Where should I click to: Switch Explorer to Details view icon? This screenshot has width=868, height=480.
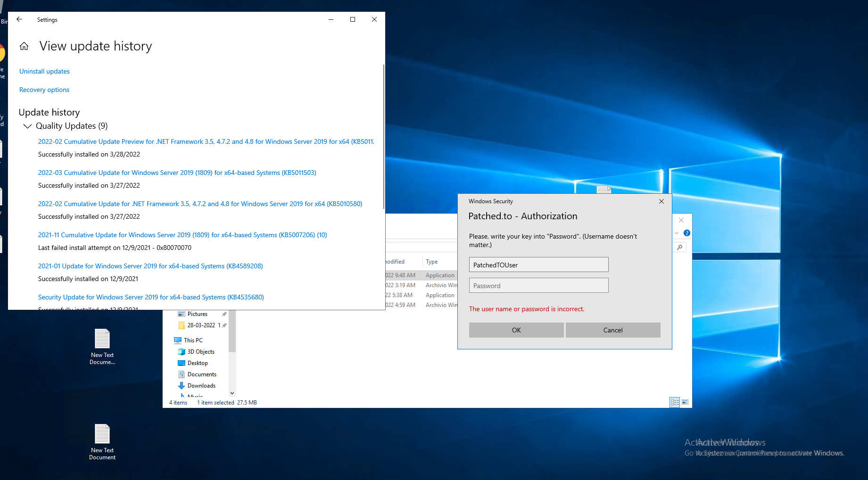coord(675,402)
